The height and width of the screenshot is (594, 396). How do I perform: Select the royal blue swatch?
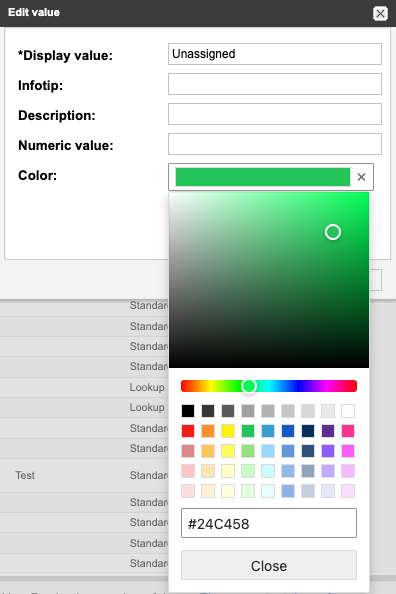[288, 431]
